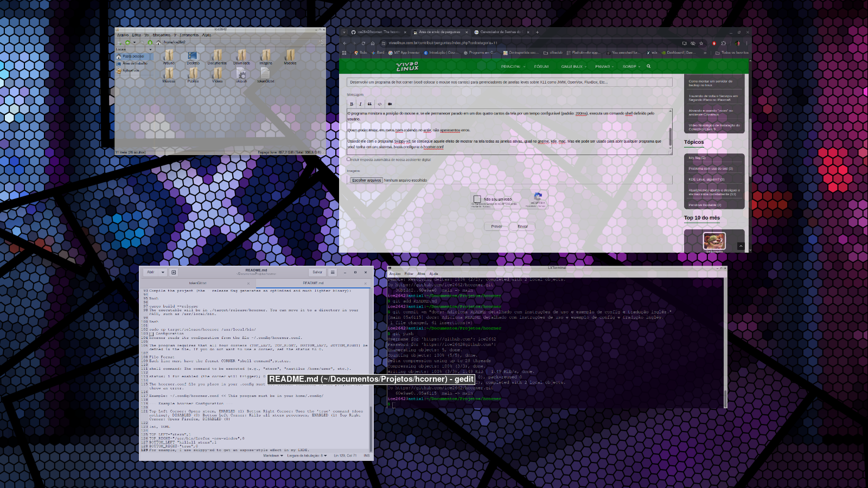Expand the Abrir recent files arrow in gedit
The width and height of the screenshot is (868, 488).
(163, 272)
